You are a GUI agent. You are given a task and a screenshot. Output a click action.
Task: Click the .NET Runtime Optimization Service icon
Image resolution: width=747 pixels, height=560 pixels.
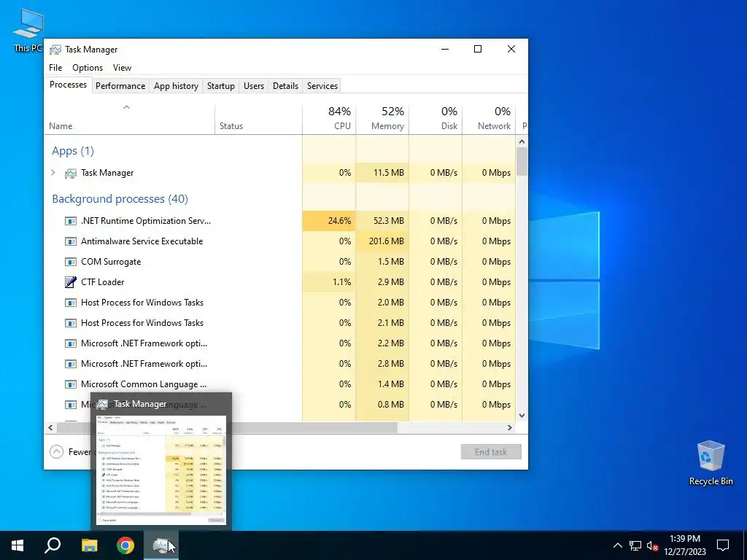point(71,221)
